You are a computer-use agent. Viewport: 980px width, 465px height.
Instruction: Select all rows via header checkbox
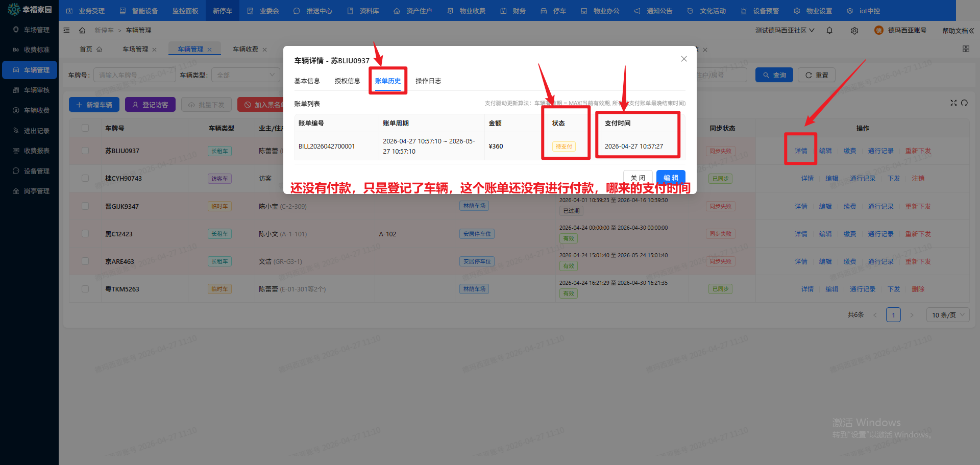point(85,128)
